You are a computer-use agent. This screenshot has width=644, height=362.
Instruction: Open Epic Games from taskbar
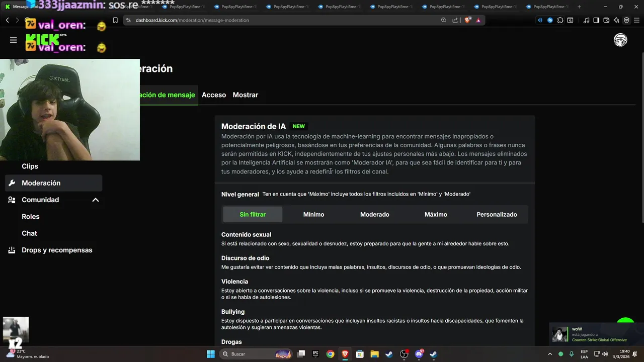315,354
